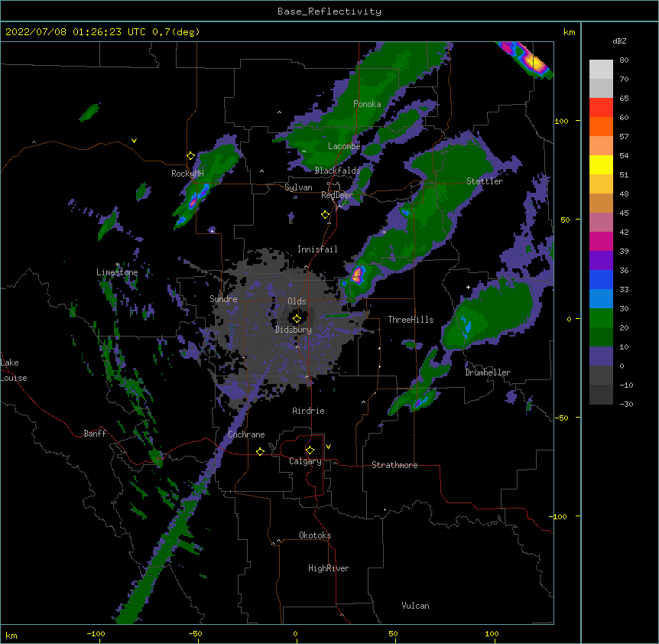Screen dimensions: 659x644
Task: Select the HighRiver label
Action: click(329, 568)
